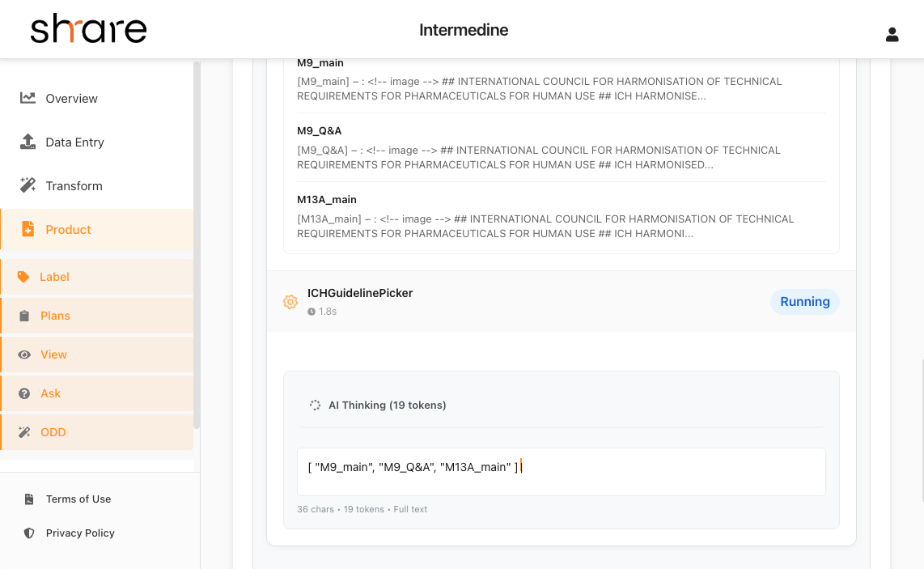Open Ask using its question mark icon
This screenshot has height=569, width=924.
pos(25,393)
